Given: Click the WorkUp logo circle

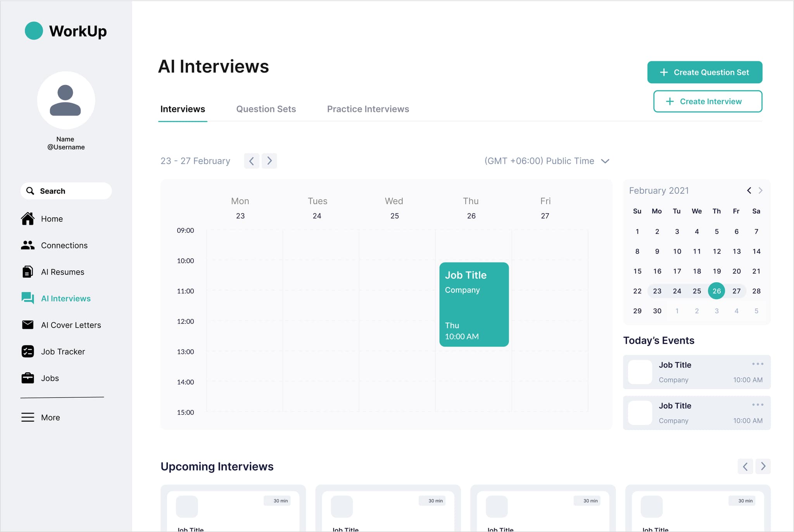Looking at the screenshot, I should point(34,31).
